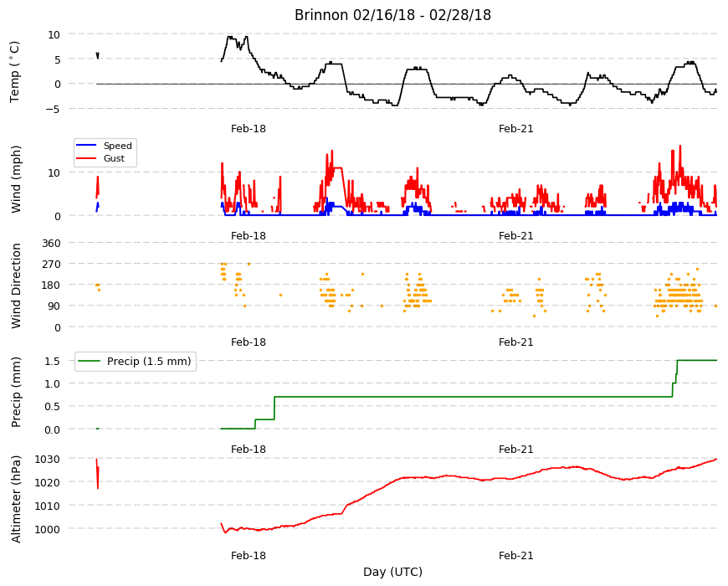Click the Altimeter (hPa) axis label
This screenshot has height=586, width=728.
(x=16, y=499)
